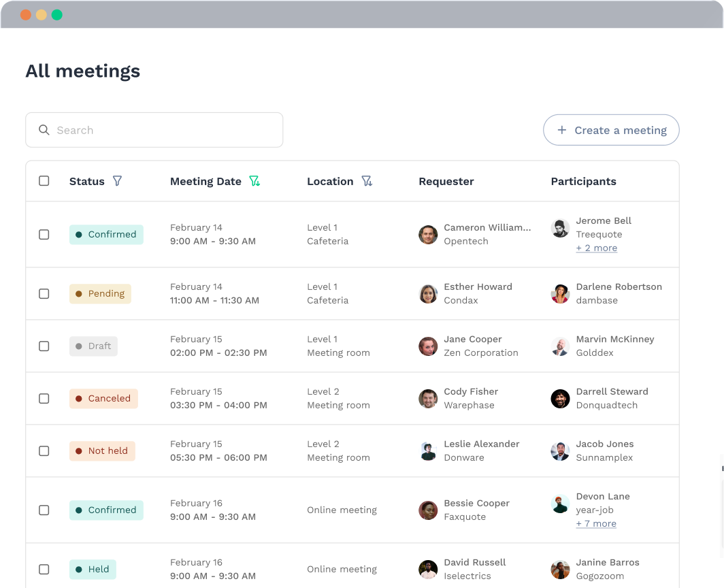
Task: Expand the +2 more participants for Jerome Bell
Action: (x=597, y=248)
